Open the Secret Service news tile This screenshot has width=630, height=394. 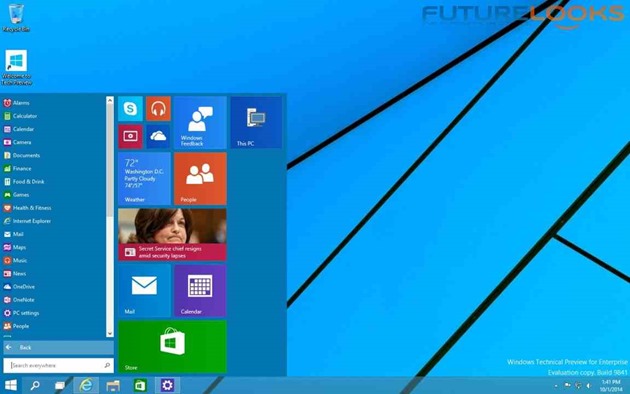[172, 235]
